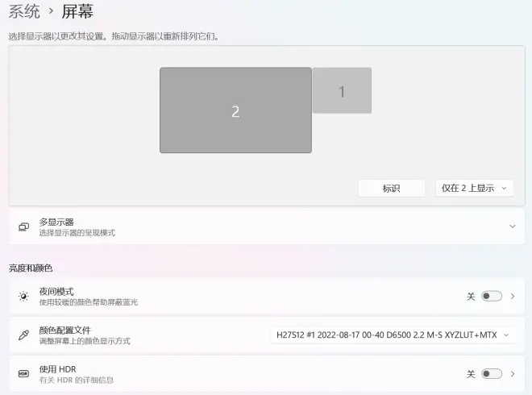Click the 调整屏幕上的颜色显示方式 description
532x395 pixels.
85,341
